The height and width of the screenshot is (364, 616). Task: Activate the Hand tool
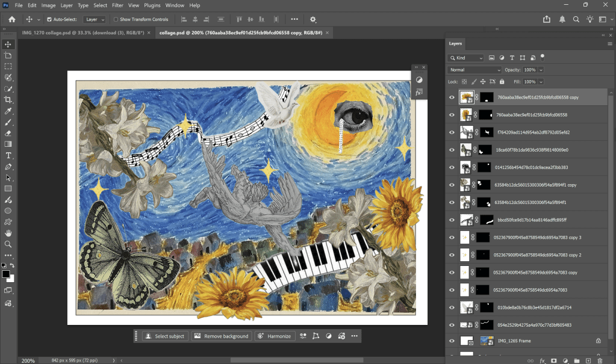pyautogui.click(x=8, y=233)
